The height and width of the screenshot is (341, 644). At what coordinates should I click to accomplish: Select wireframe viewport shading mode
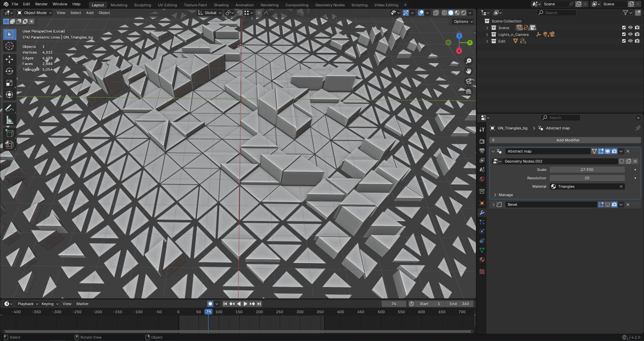pos(444,13)
